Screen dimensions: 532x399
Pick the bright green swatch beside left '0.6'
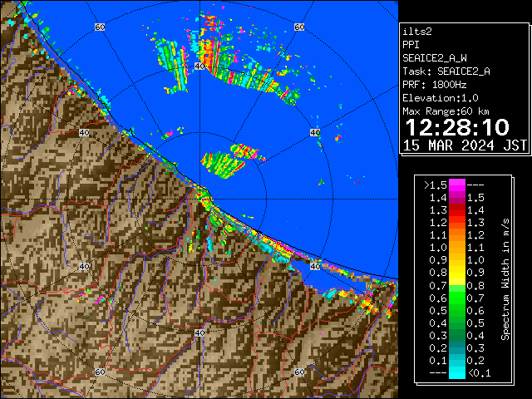coord(457,298)
